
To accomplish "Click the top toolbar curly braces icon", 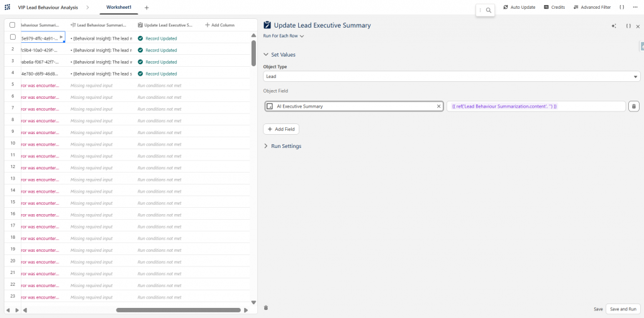I will (x=622, y=8).
